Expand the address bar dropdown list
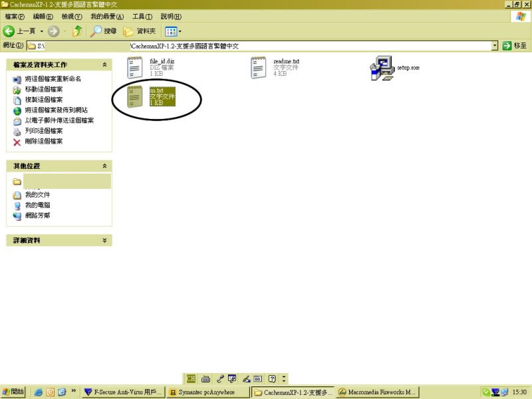The width and height of the screenshot is (532, 399). (495, 46)
